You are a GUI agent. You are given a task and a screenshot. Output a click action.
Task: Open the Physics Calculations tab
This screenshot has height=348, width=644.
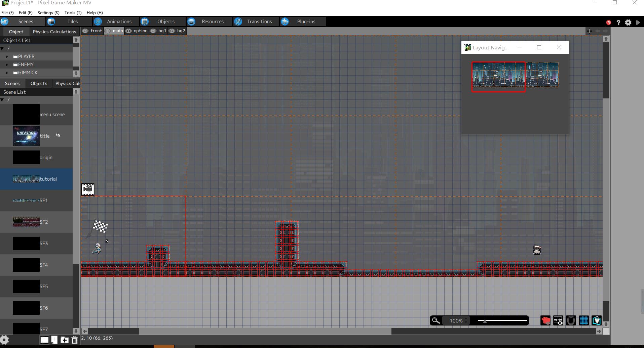pos(54,32)
